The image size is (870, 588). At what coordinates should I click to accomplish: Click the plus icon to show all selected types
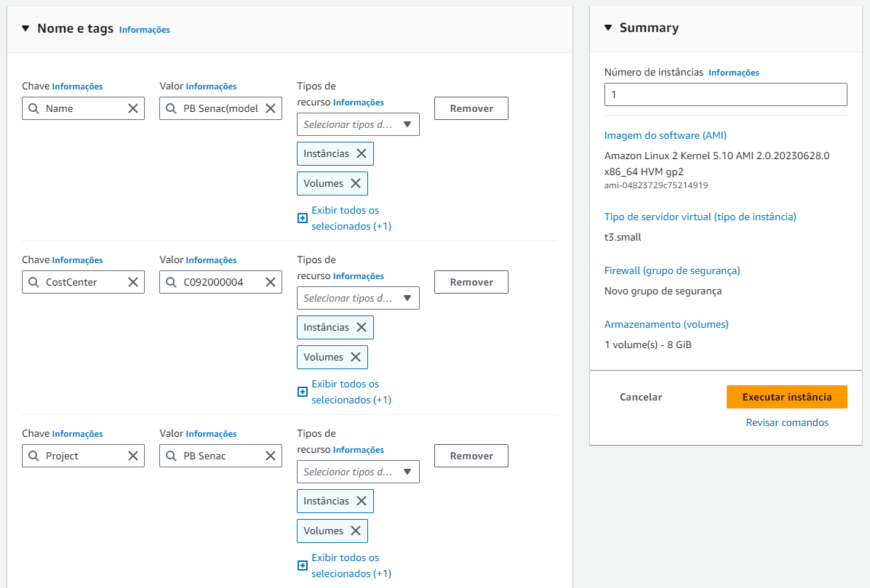[x=302, y=217]
